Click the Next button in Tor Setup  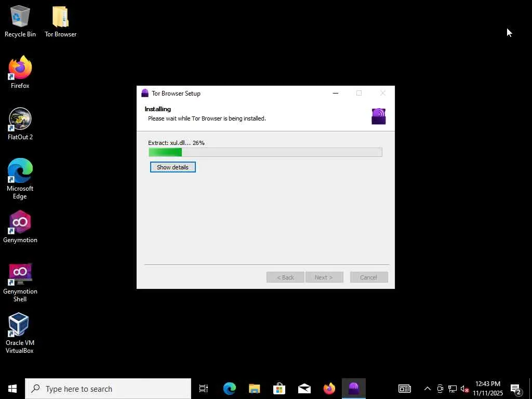(x=324, y=277)
